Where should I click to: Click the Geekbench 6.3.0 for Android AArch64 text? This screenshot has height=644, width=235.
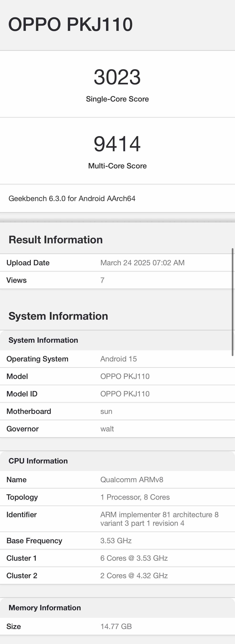coord(72,199)
